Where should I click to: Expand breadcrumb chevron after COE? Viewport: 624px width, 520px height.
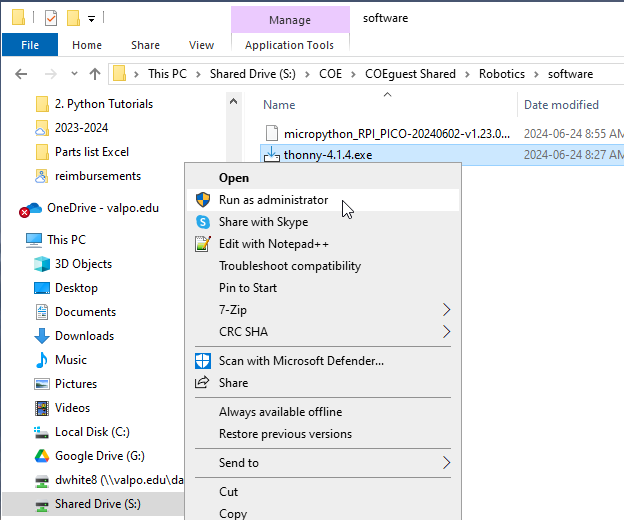click(x=353, y=74)
